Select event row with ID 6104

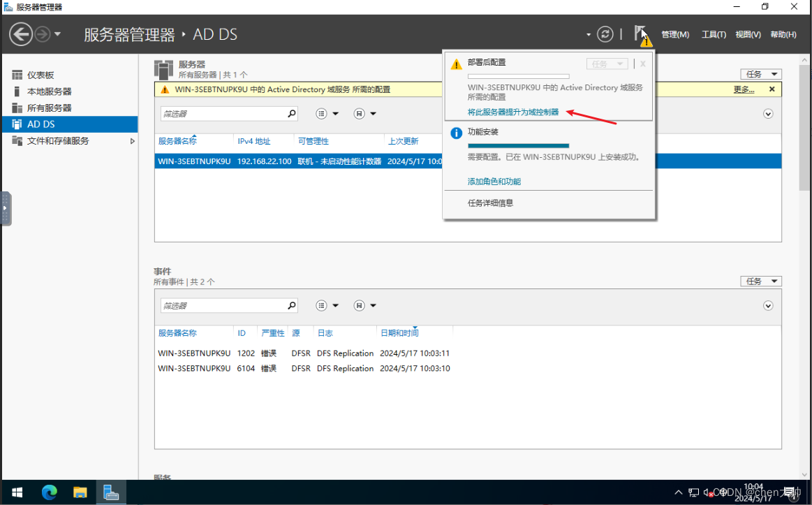304,368
